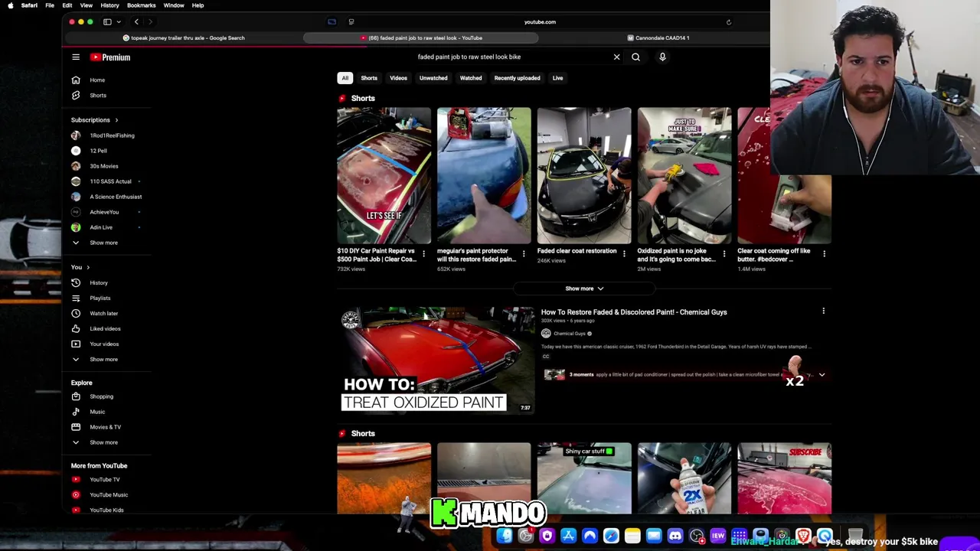Select the Watched filter chip

[471, 78]
